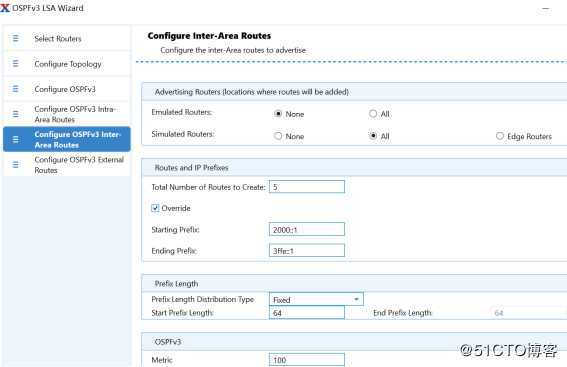This screenshot has width=567, height=367.
Task: Click the Metric input field
Action: (307, 360)
